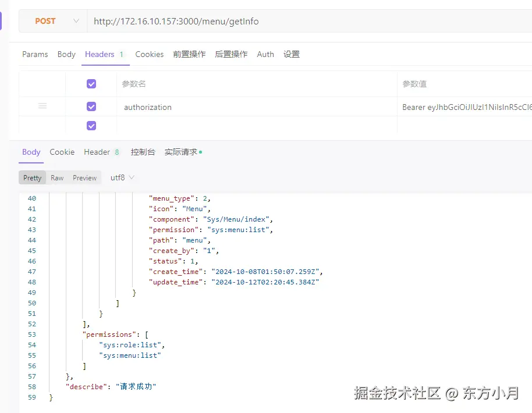This screenshot has height=413, width=532.
Task: Click the "请求成功" value
Action: [x=136, y=387]
